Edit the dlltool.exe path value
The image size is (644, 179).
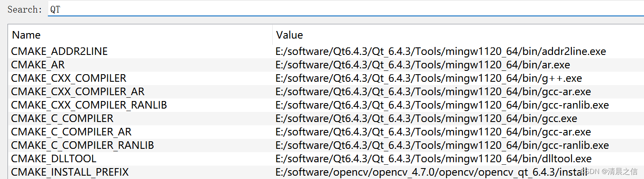click(x=433, y=159)
